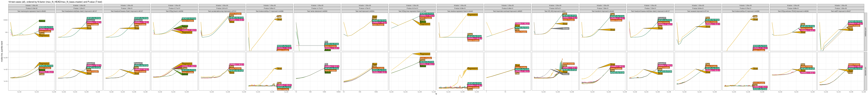Click the 'Slow' label in transform kilobytes plot

613,30
